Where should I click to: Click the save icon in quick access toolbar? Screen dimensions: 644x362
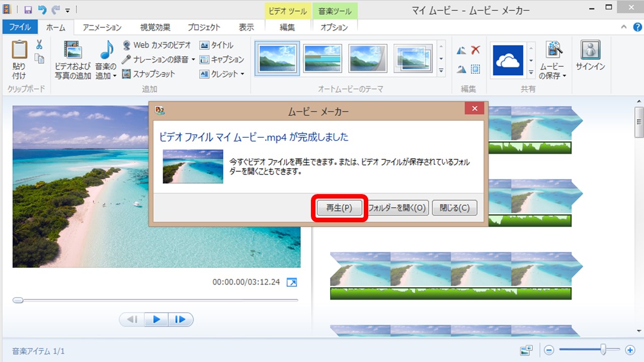pos(28,9)
